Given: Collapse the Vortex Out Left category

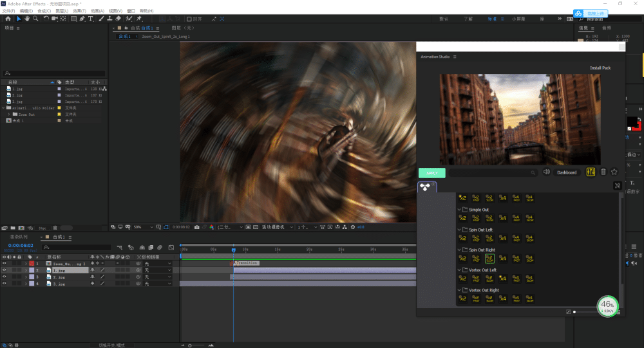Looking at the screenshot, I should 459,270.
